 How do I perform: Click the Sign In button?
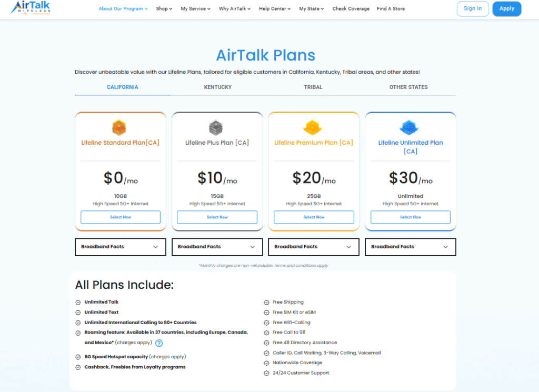tap(472, 9)
